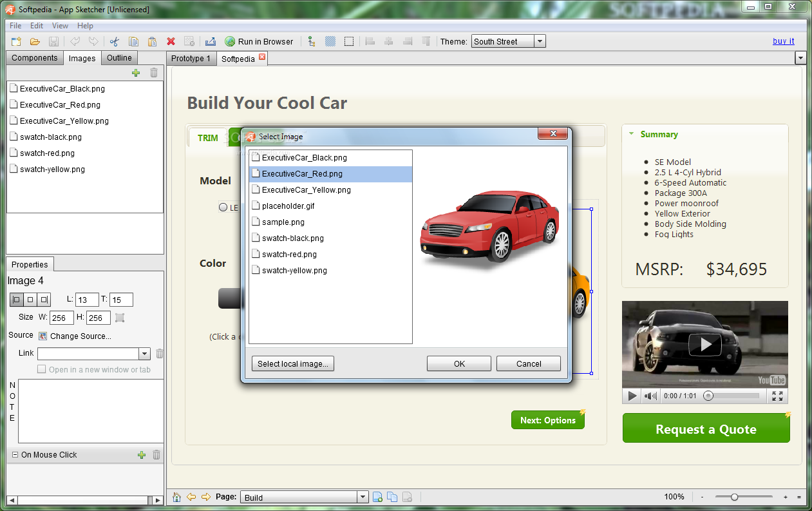Open the Link combo box arrow
This screenshot has width=812, height=511.
[x=144, y=353]
